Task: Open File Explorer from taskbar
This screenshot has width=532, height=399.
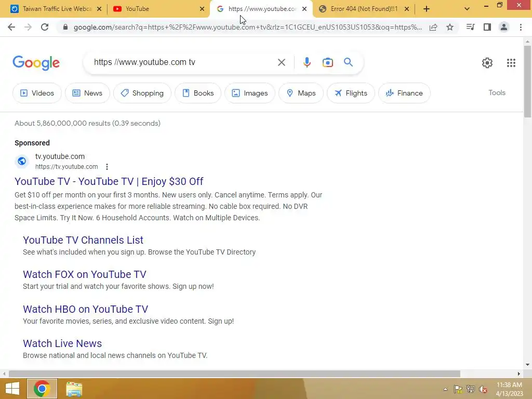Action: pyautogui.click(x=74, y=389)
